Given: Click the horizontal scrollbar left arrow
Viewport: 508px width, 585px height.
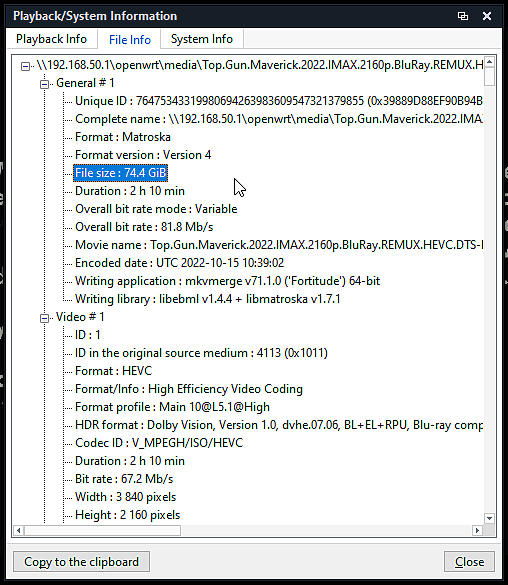Looking at the screenshot, I should [x=18, y=530].
